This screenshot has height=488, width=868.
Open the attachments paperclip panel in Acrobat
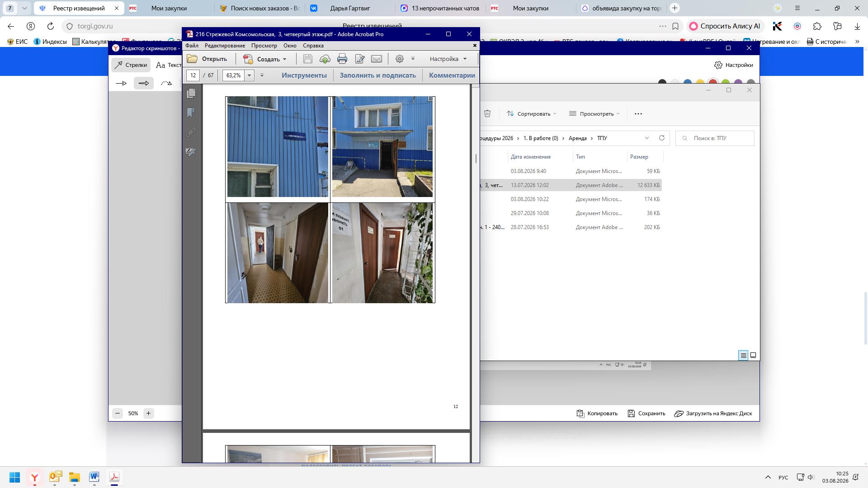coord(191,132)
